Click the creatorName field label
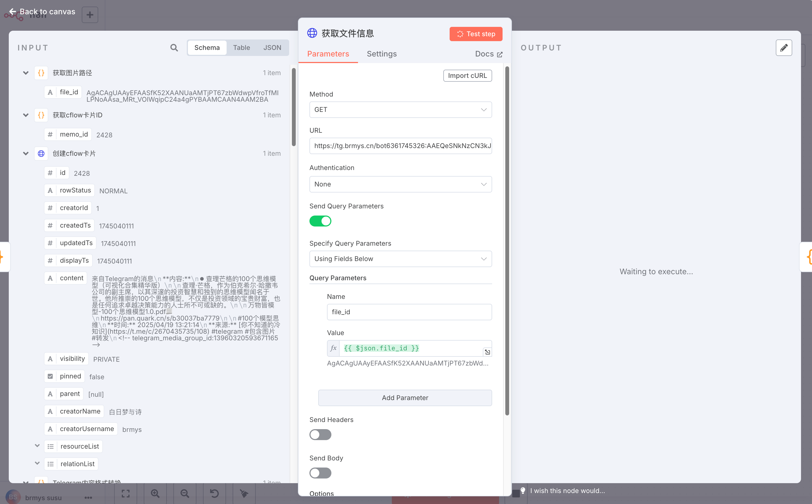This screenshot has width=812, height=504. (80, 411)
